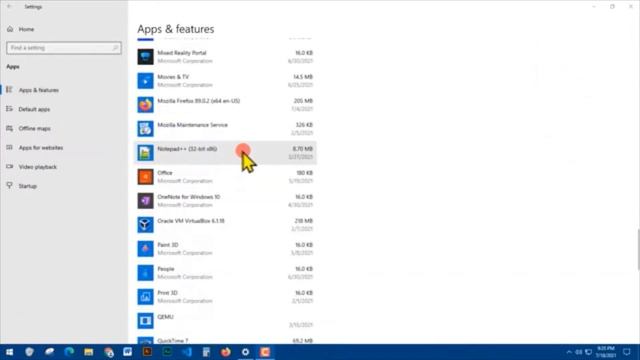Image resolution: width=640 pixels, height=360 pixels.
Task: Click the search magnifier in Find a setting
Action: pos(115,48)
